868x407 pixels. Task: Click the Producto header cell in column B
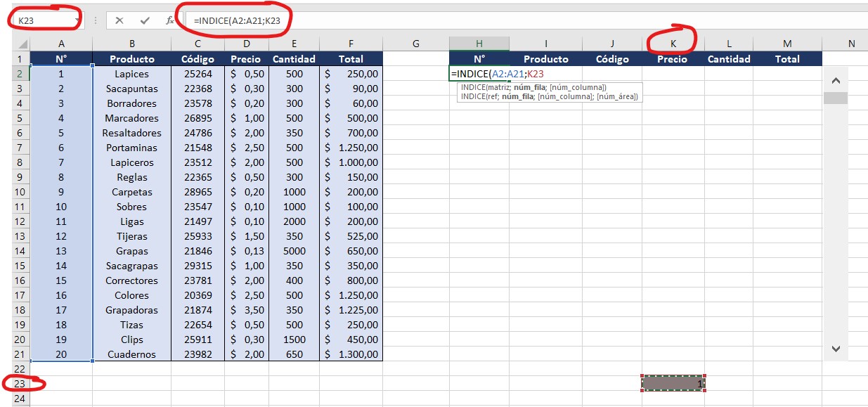(131, 59)
